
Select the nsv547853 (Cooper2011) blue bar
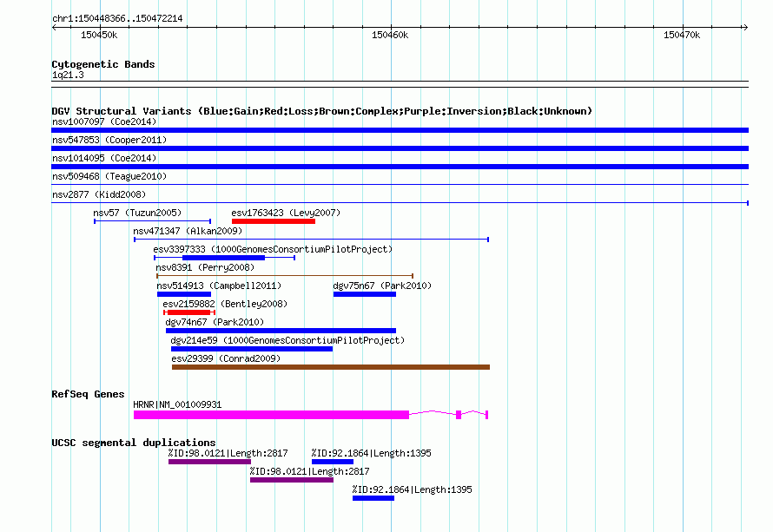[x=400, y=148]
